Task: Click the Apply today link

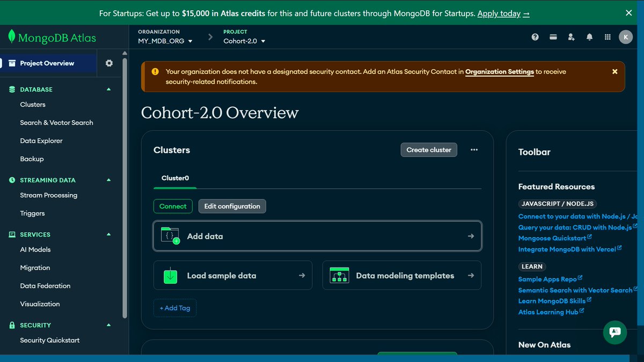Action: (503, 13)
